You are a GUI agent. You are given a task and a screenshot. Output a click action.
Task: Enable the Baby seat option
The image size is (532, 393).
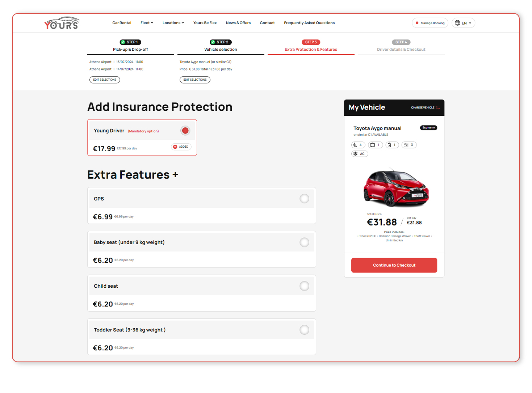point(304,242)
